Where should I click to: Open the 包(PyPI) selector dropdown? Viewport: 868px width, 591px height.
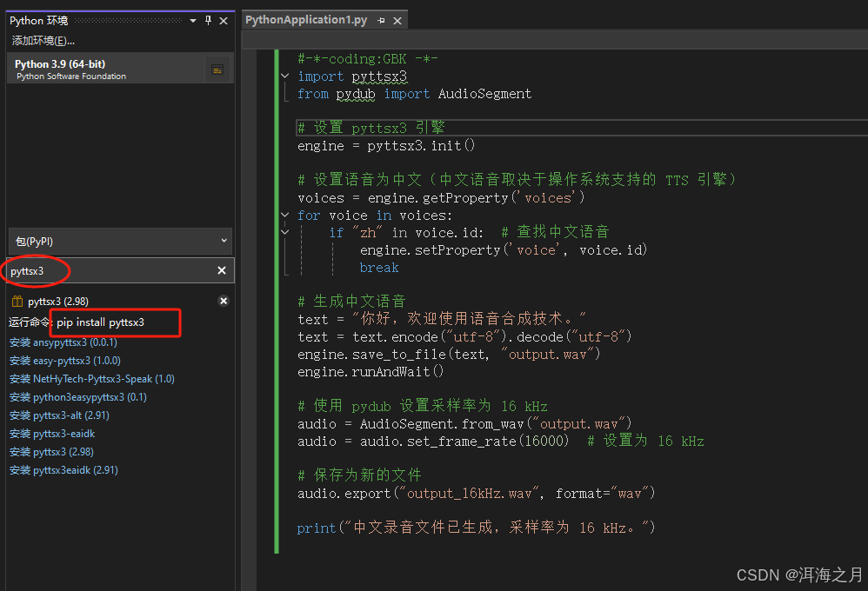tap(223, 242)
